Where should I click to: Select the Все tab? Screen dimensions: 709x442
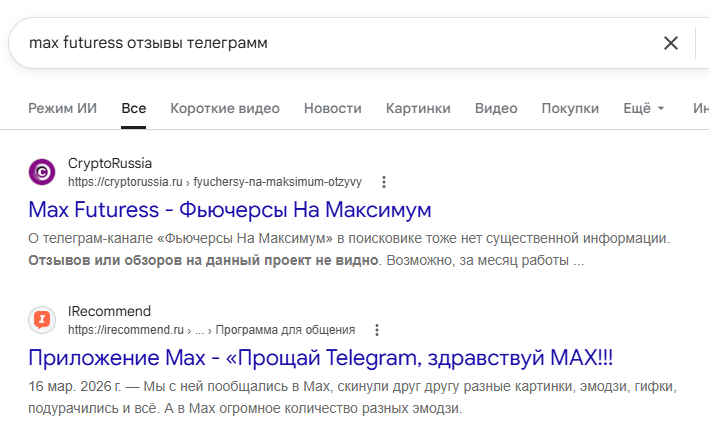click(133, 108)
